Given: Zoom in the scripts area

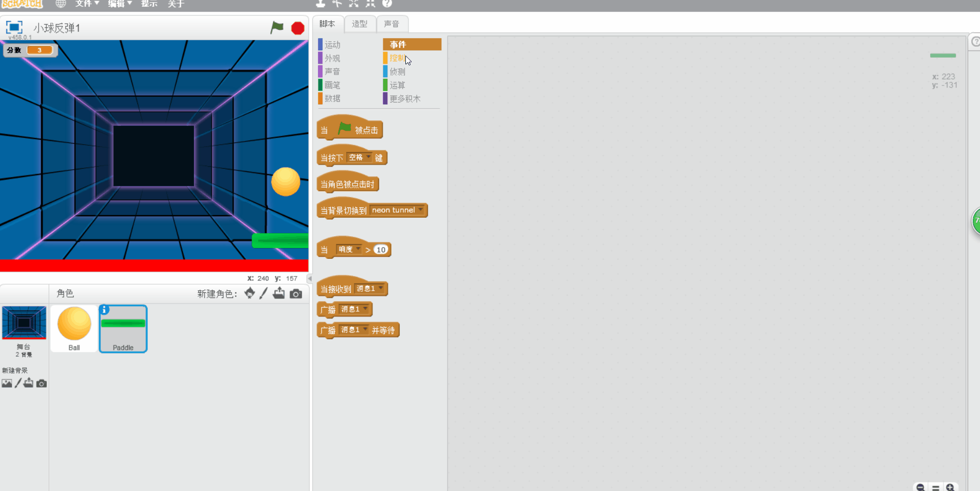Looking at the screenshot, I should (x=950, y=487).
